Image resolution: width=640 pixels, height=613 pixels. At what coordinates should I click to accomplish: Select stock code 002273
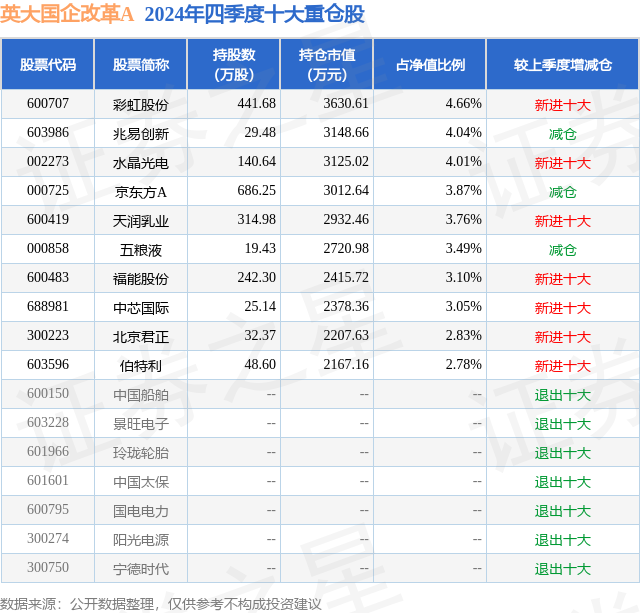pyautogui.click(x=48, y=161)
